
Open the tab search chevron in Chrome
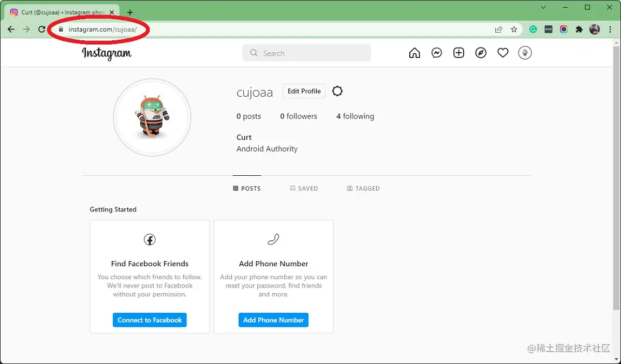click(543, 7)
